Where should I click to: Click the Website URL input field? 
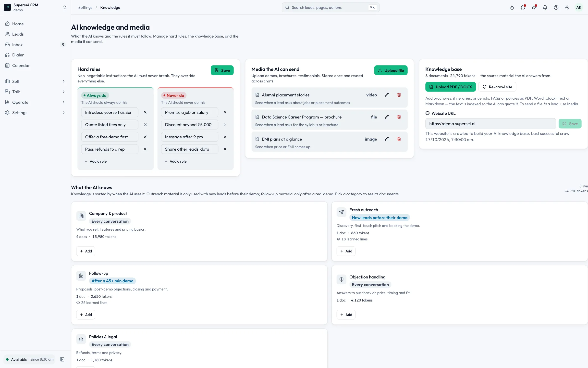[490, 124]
